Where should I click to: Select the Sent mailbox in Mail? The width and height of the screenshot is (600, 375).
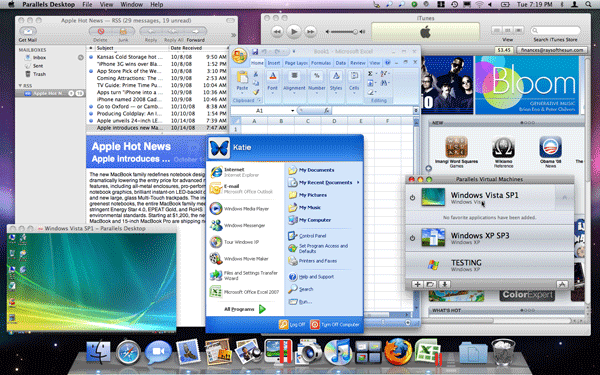coord(38,66)
